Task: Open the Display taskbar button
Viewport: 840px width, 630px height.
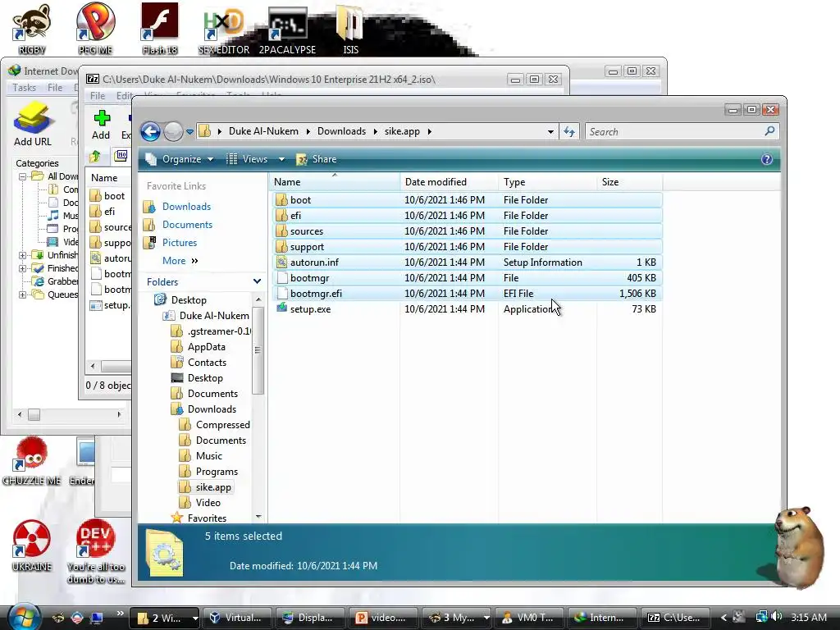Action: (309, 617)
